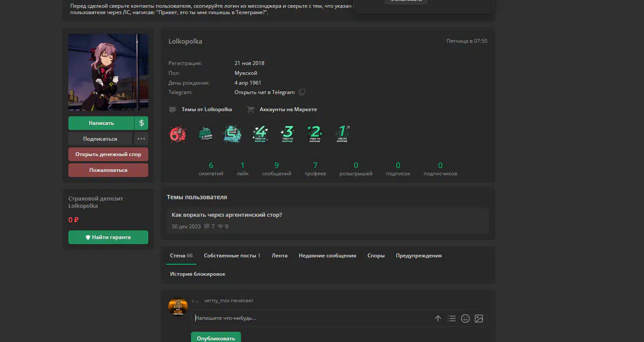Viewport: 644px width, 342px height.
Task: Click the Напишите что-нибудь text field
Action: (x=312, y=318)
